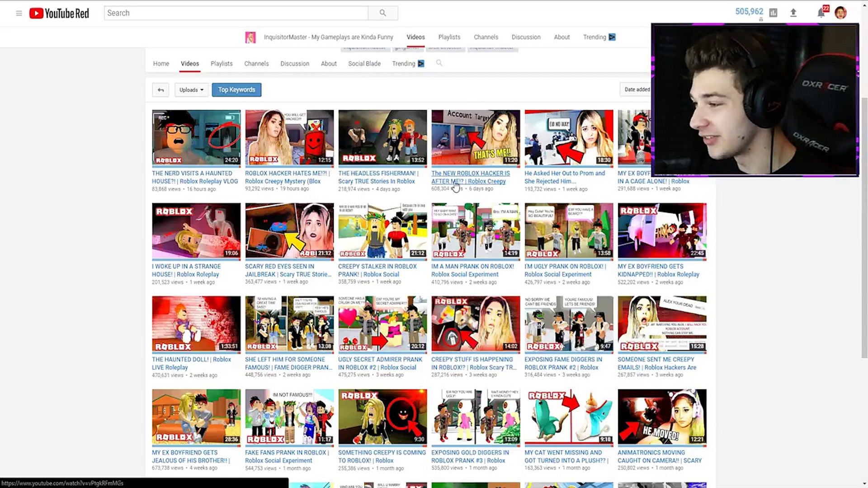Click the channel search magnifier icon
This screenshot has width=868, height=488.
pos(439,63)
